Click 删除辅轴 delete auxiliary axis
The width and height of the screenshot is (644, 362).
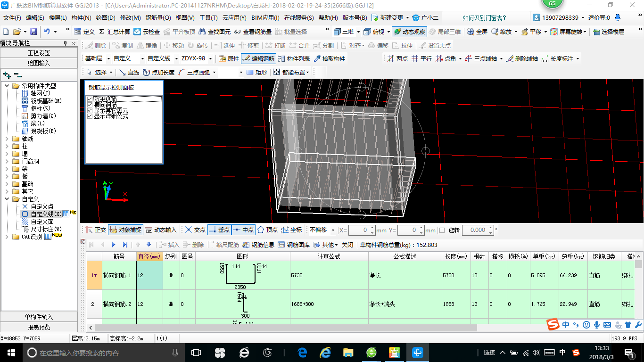(521, 58)
